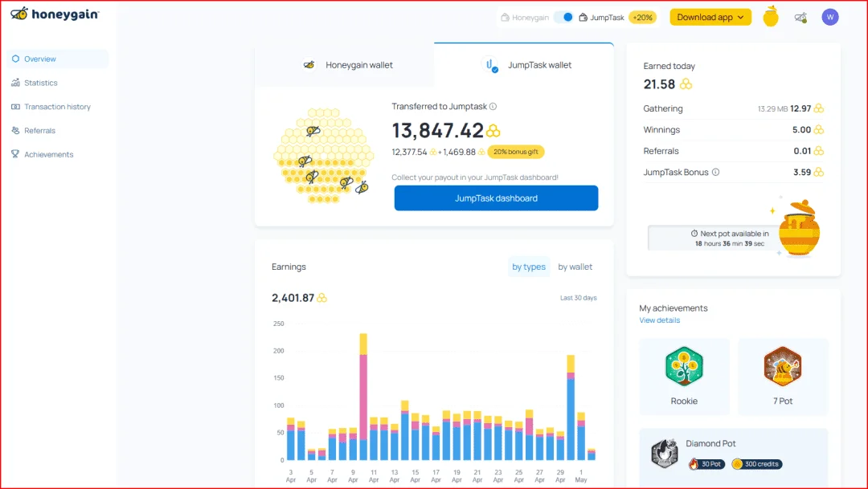The height and width of the screenshot is (489, 868).
Task: Click the JumpTask Bonus value 3.59
Action: (802, 172)
